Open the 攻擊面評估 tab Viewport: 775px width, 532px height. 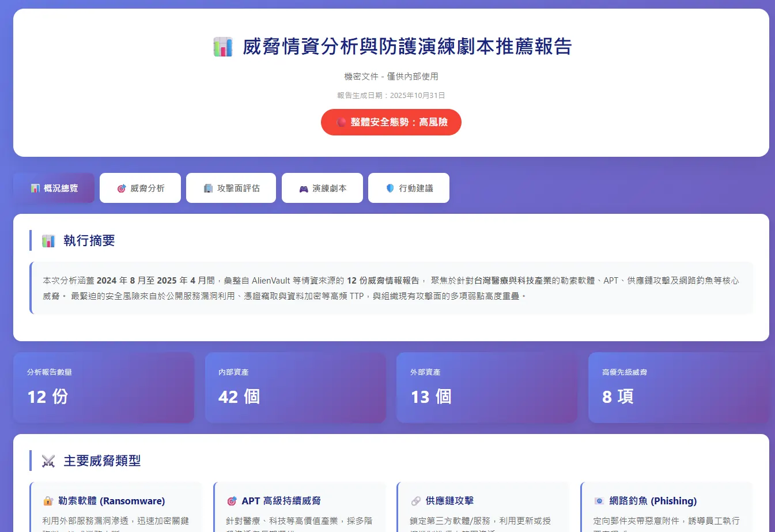[x=231, y=188]
